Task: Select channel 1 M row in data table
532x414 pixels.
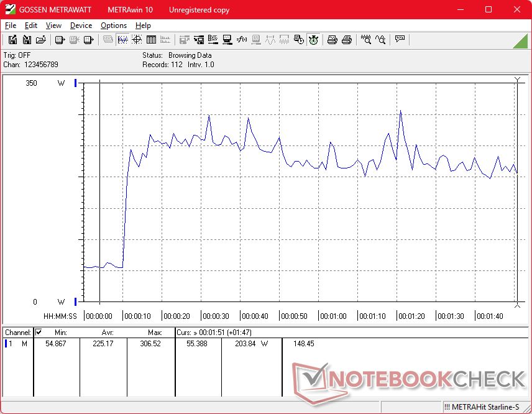Action: tap(17, 343)
